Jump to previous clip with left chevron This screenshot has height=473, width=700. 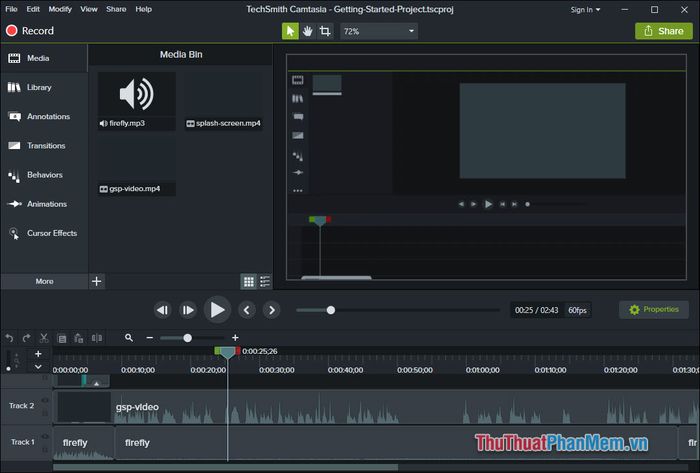point(246,310)
